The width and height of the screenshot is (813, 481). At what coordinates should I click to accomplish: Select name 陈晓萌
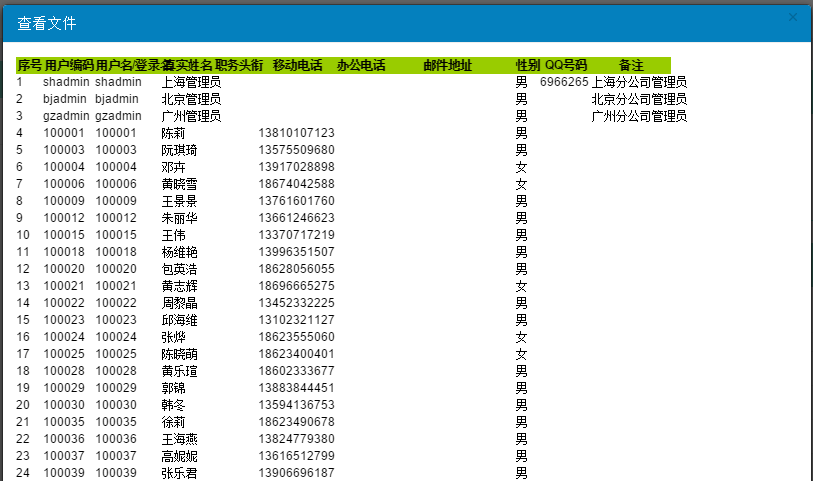click(179, 354)
